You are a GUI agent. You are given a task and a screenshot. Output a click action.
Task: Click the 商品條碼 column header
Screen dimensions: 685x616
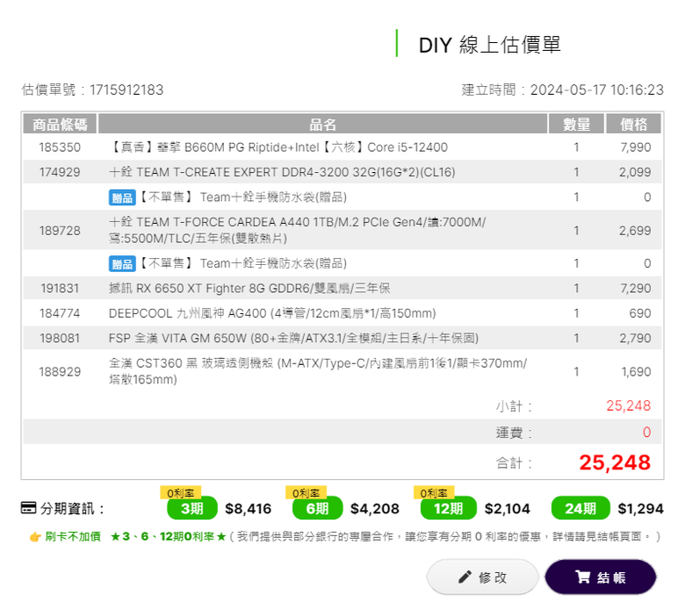click(x=60, y=125)
